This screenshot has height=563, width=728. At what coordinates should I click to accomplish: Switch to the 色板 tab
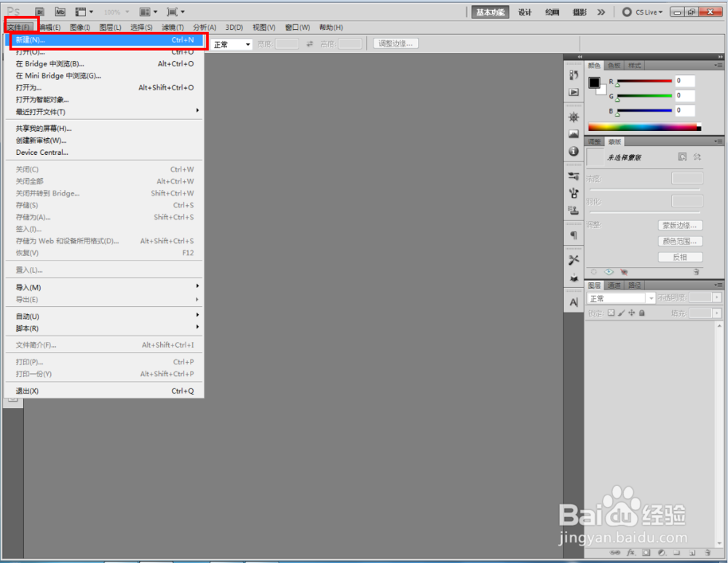[614, 65]
